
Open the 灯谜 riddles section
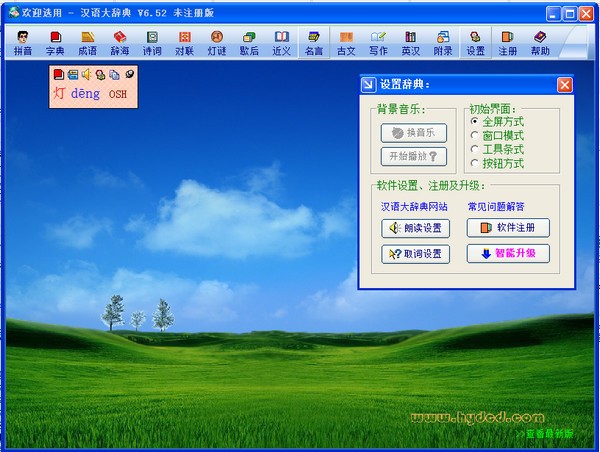coord(217,43)
